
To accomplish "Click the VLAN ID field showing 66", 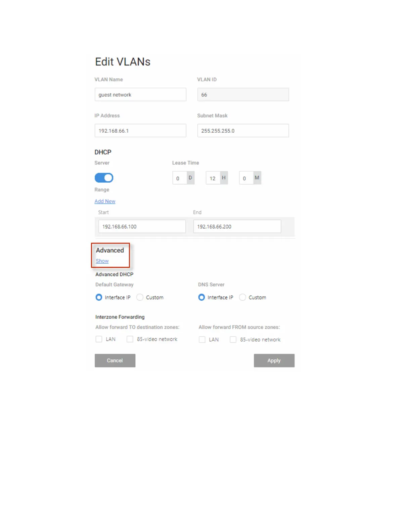I will [243, 94].
